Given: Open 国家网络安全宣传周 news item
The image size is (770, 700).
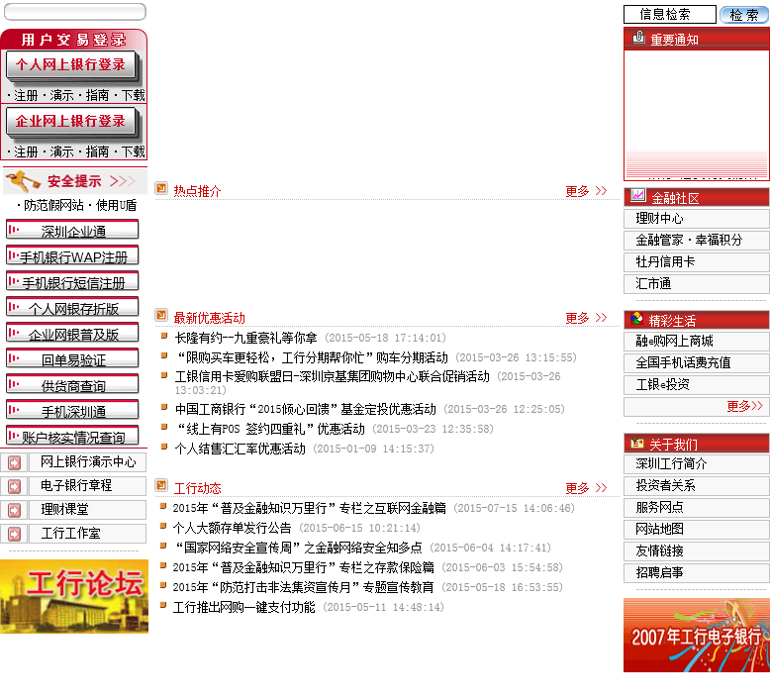Looking at the screenshot, I should 298,548.
